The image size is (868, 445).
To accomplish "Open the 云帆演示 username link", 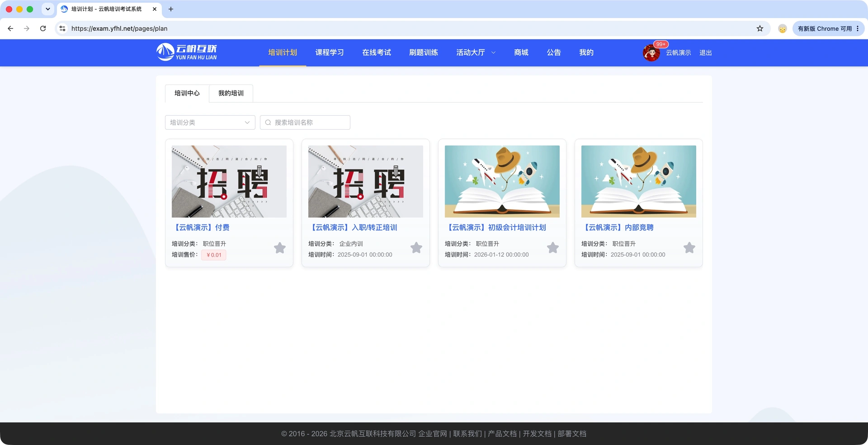I will (x=678, y=53).
